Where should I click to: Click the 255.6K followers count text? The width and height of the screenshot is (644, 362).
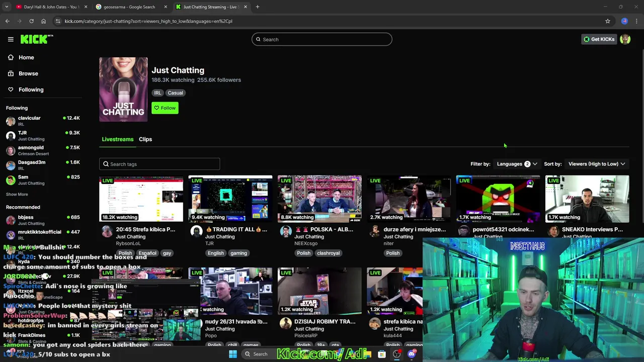click(219, 80)
